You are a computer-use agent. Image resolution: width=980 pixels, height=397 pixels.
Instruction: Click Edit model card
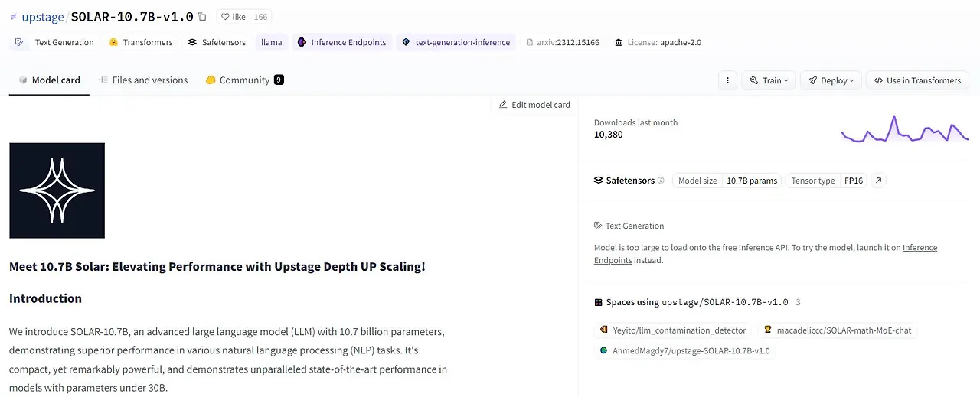click(x=534, y=105)
